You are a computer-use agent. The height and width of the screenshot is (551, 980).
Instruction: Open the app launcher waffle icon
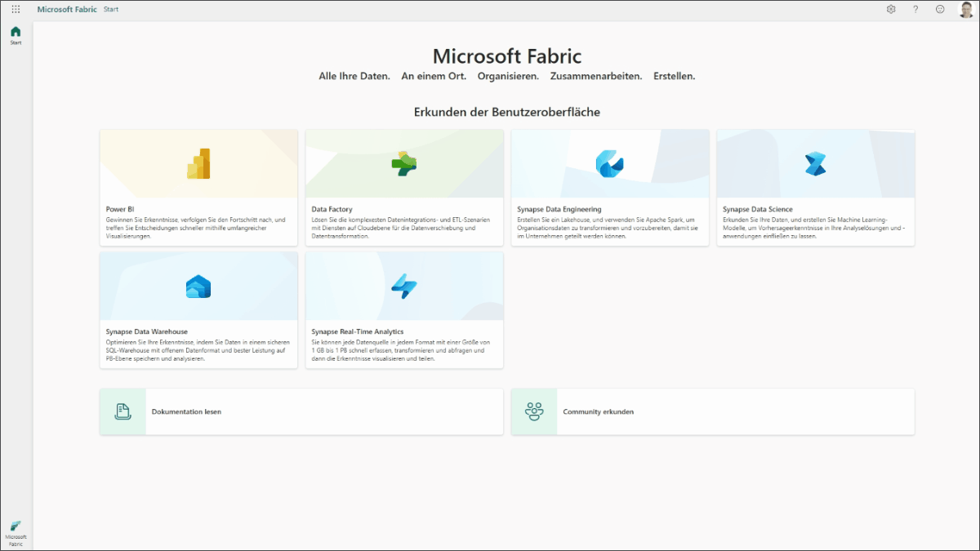tap(16, 9)
